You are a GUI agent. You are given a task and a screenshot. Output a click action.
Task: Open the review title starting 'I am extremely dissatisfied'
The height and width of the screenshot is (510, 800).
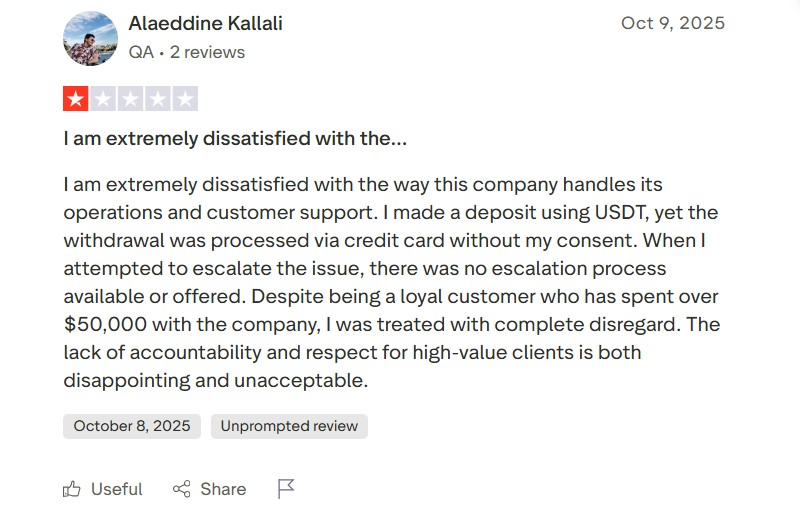pyautogui.click(x=235, y=139)
